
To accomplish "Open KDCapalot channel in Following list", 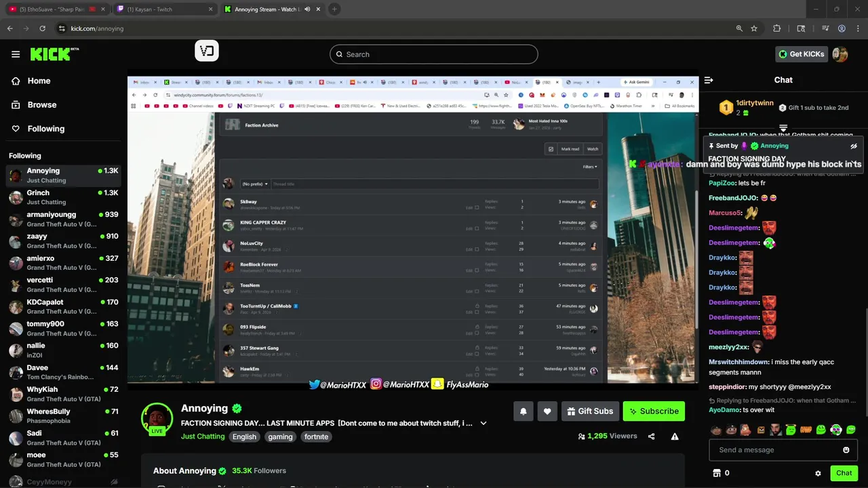I will click(x=63, y=306).
